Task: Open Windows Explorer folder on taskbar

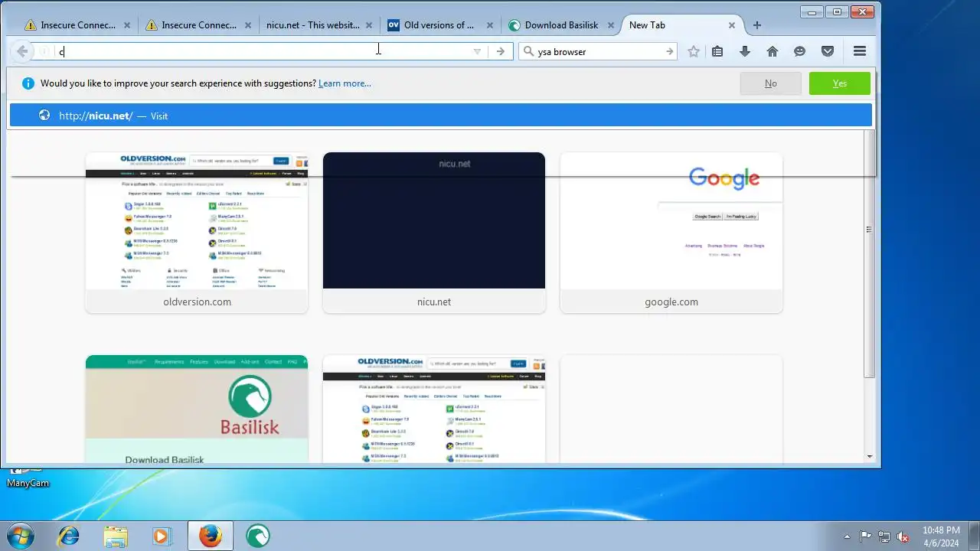Action: pyautogui.click(x=116, y=536)
